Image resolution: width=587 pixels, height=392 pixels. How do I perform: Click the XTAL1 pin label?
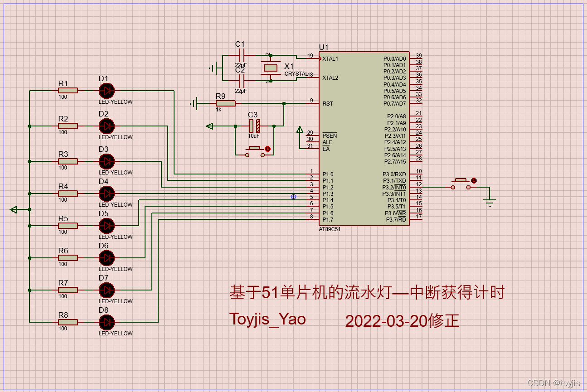330,59
